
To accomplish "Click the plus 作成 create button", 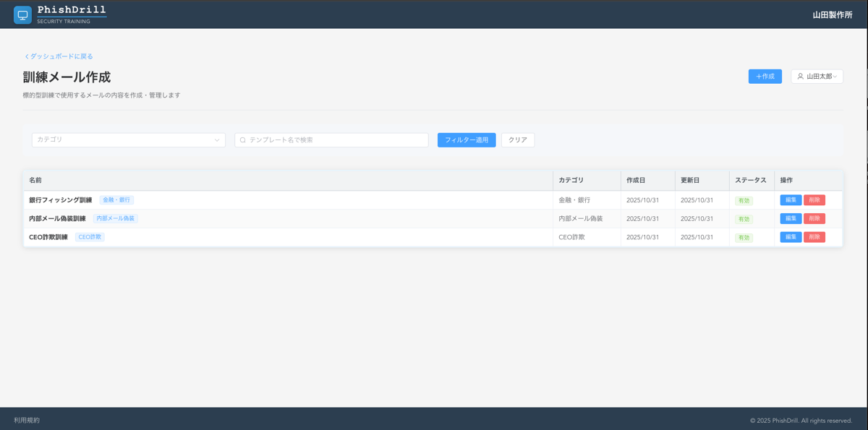I will 765,77.
